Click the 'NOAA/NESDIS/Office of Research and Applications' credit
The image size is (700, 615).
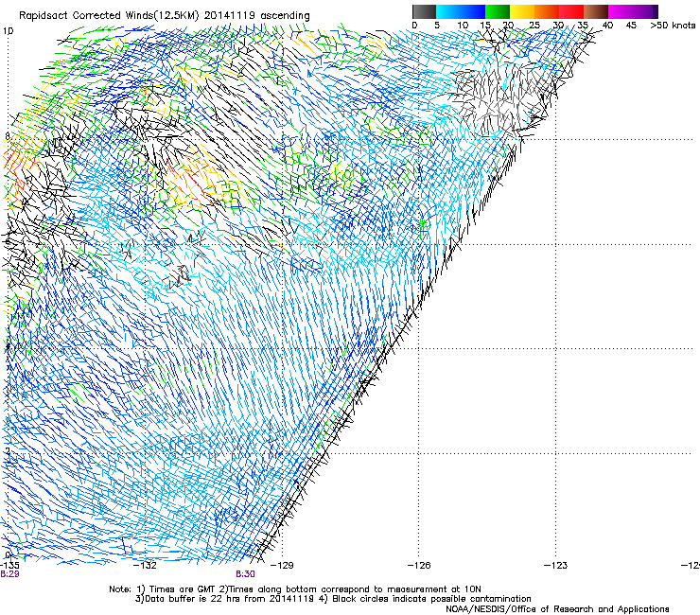[557, 608]
